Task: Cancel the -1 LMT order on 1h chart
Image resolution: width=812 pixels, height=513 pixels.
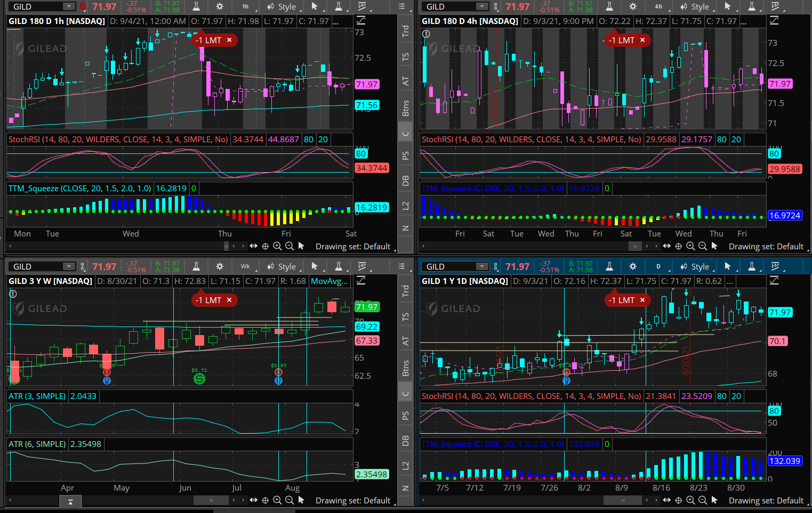Action: (229, 40)
